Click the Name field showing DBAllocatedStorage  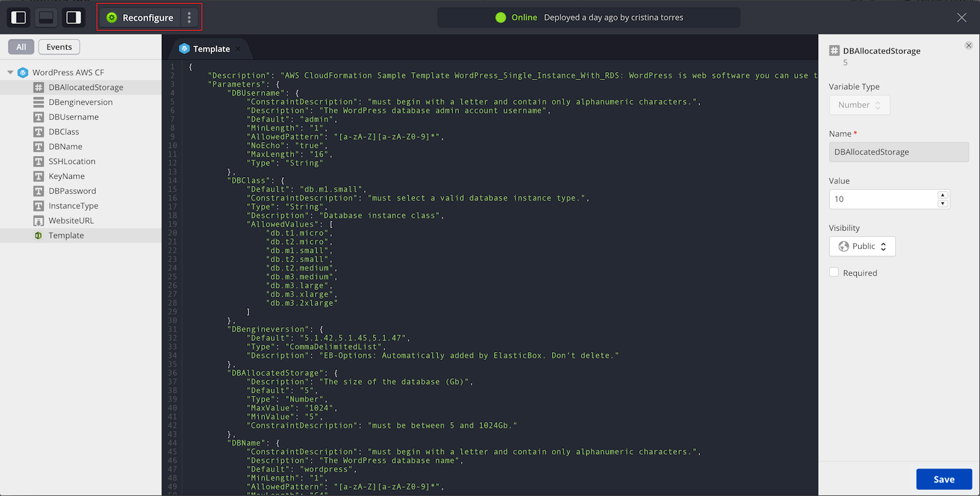click(x=899, y=152)
